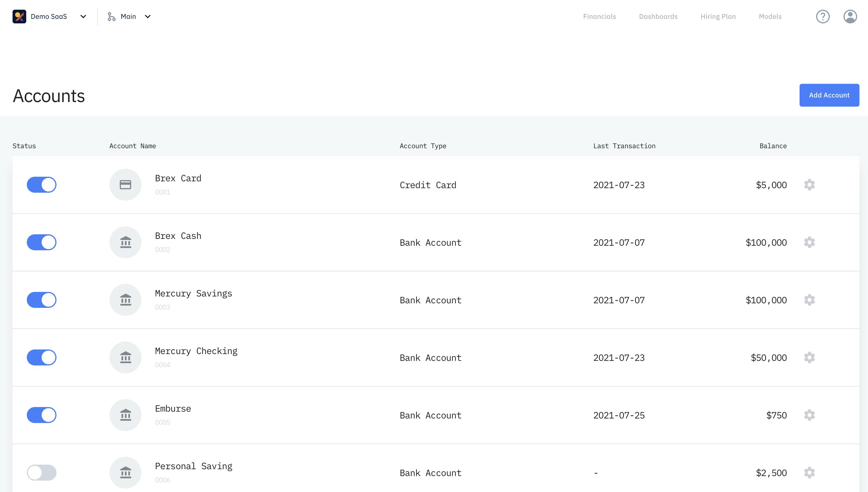868x492 pixels.
Task: Open settings gear for Mercury Checking
Action: [x=810, y=357]
